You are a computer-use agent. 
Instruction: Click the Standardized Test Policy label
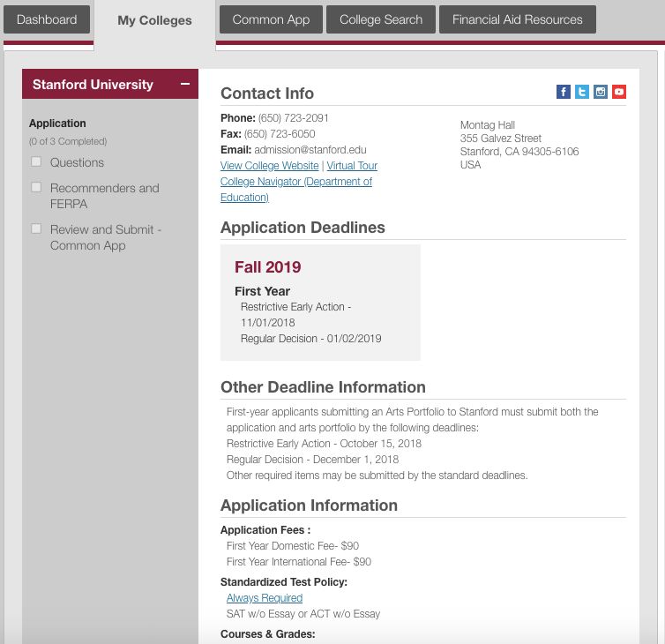(284, 582)
